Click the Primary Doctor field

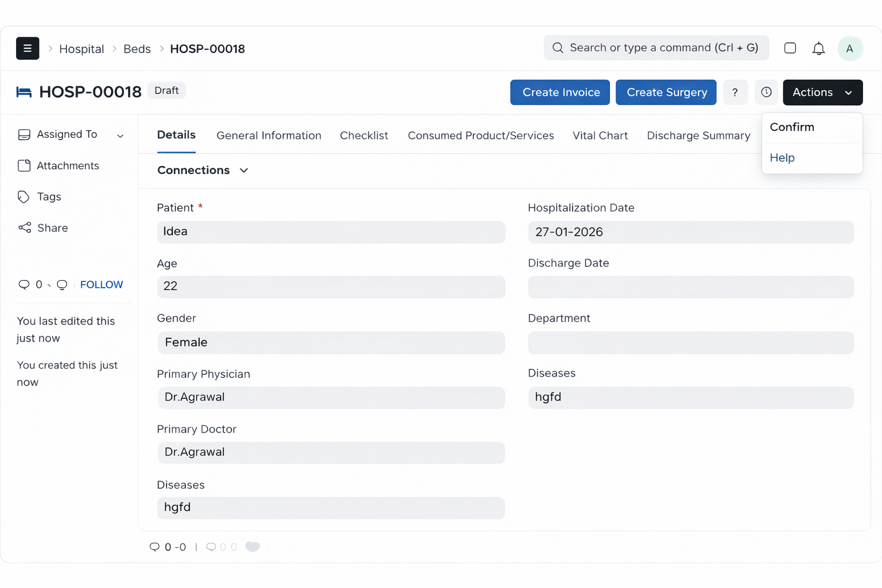pos(331,452)
